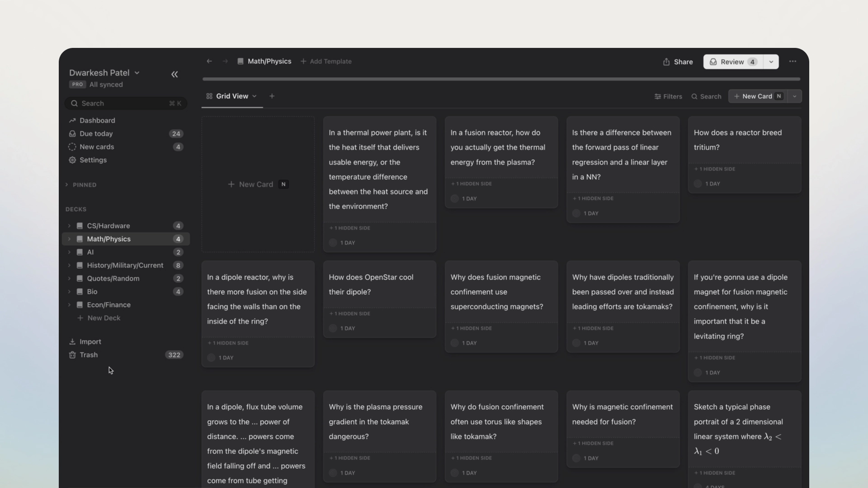Collapse the sidebar with double-chevron icon
Image resolution: width=868 pixels, height=488 pixels.
[175, 75]
